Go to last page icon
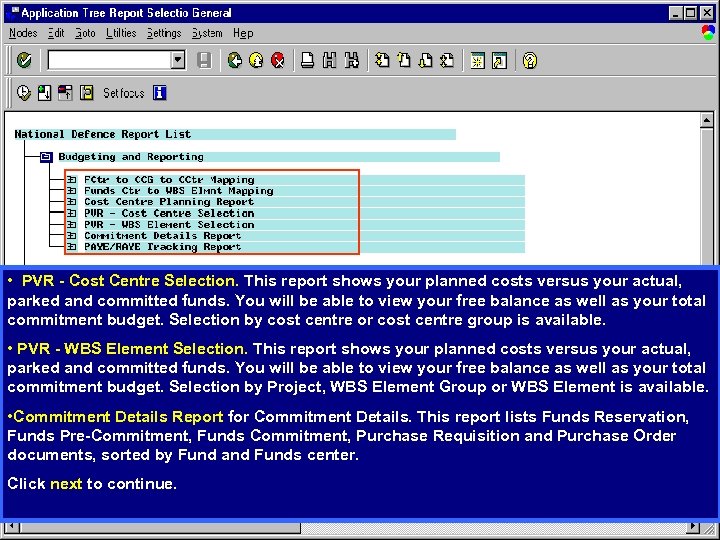Viewport: 720px width, 540px height. (447, 60)
